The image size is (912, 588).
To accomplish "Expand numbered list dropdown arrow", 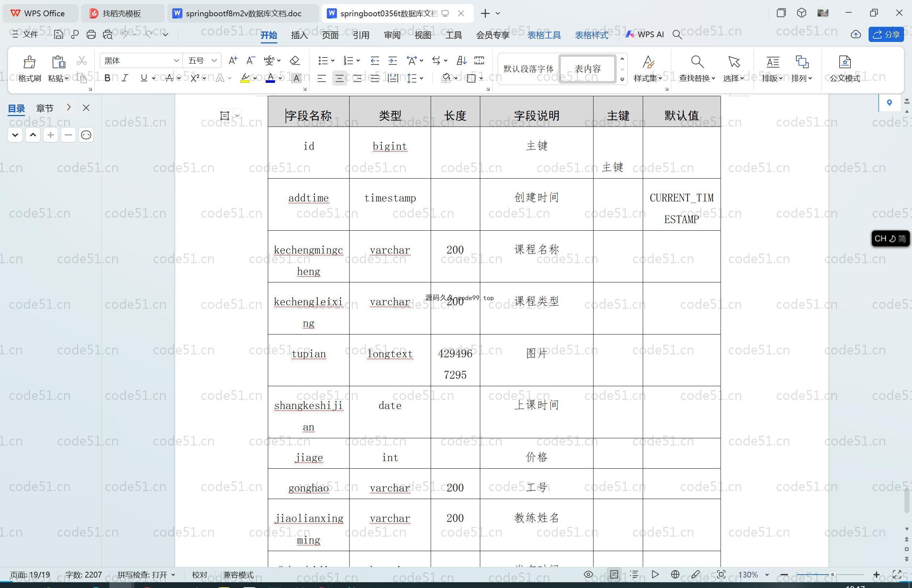I will pos(358,60).
